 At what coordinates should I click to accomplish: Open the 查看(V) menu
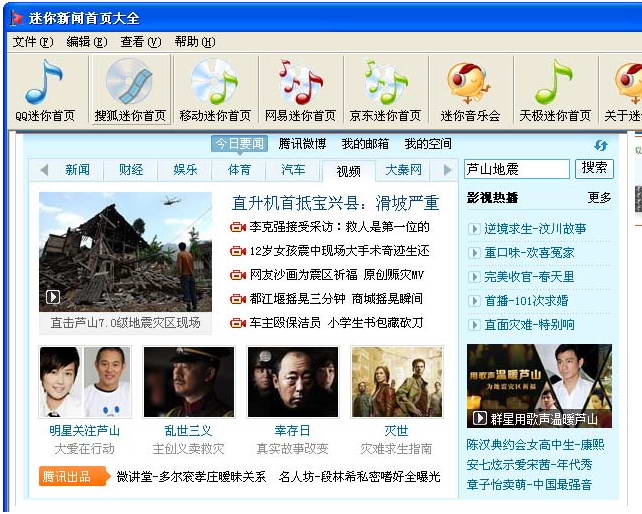pos(141,42)
